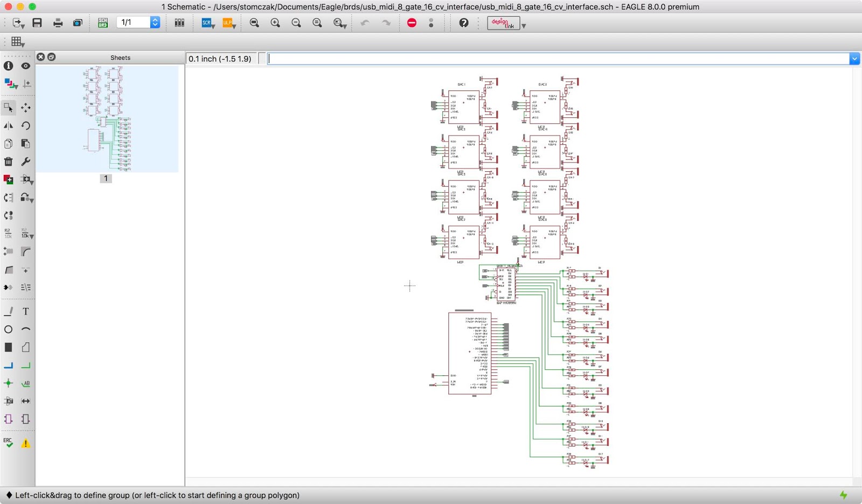Open the command line history dropdown

coord(856,58)
